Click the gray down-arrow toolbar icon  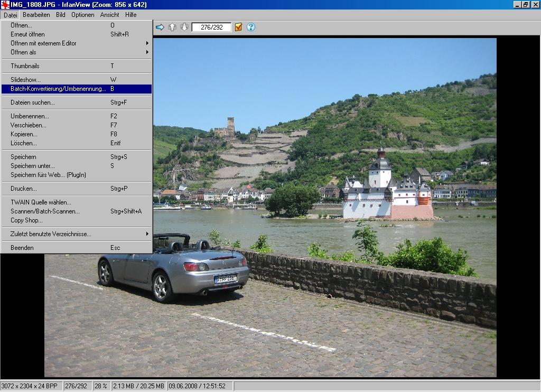184,27
